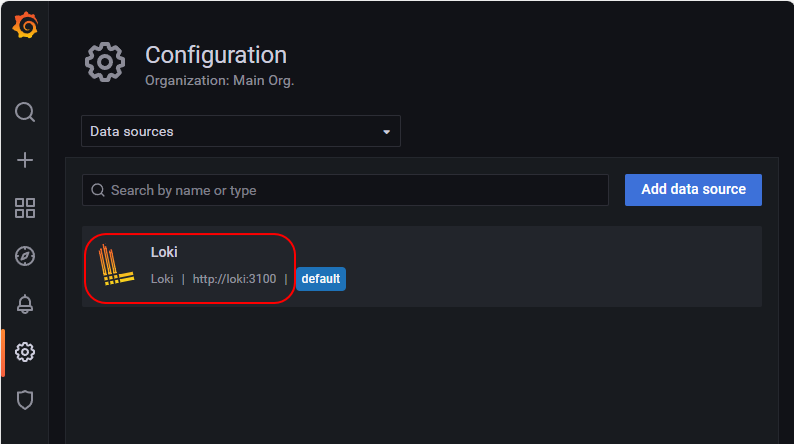Click the magnifier icon inside search box
The height and width of the screenshot is (444, 794).
pos(98,190)
